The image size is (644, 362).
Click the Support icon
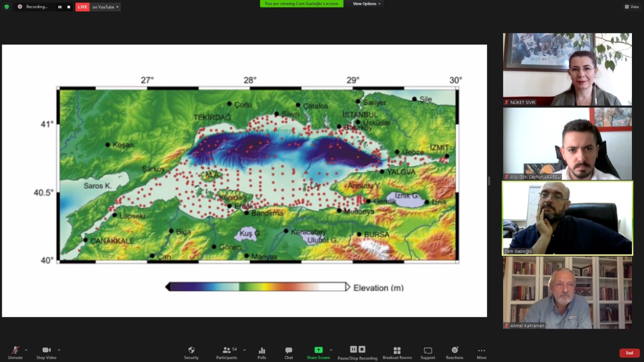tap(427, 352)
